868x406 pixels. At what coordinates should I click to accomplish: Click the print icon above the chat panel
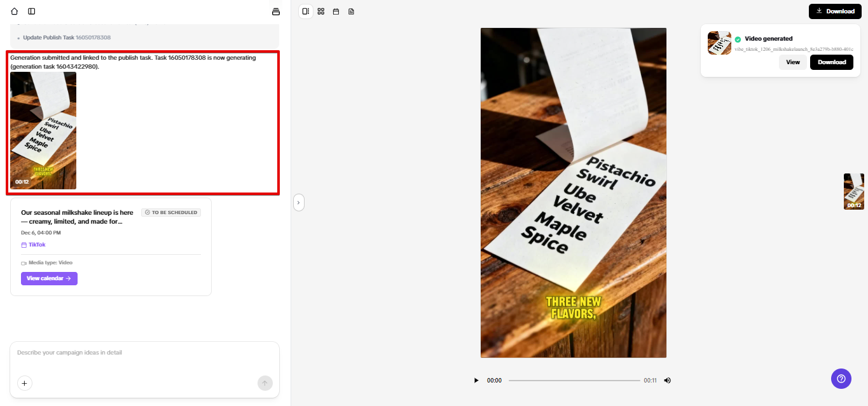pyautogui.click(x=275, y=11)
